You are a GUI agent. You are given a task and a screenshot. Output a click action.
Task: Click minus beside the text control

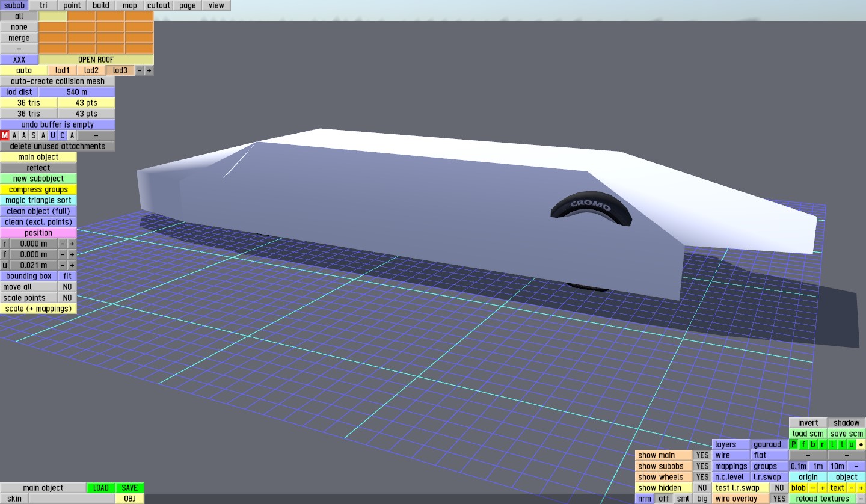(851, 488)
